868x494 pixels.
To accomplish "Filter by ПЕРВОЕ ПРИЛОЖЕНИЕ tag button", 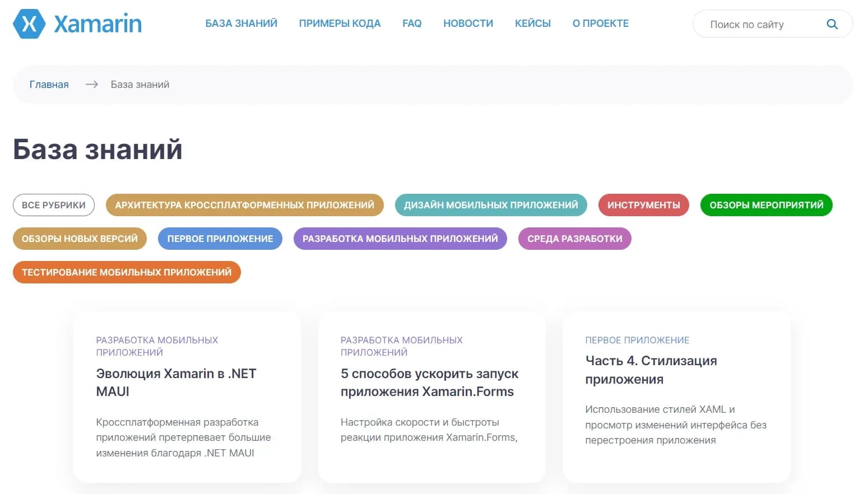I will click(220, 239).
